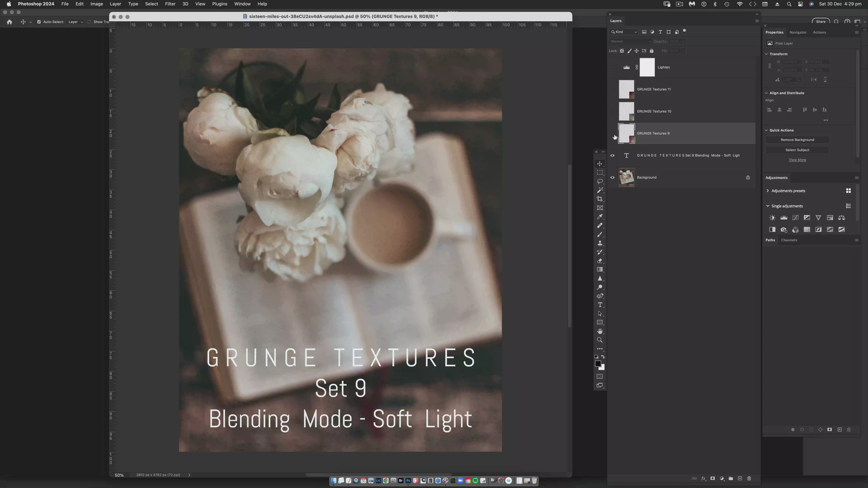
Task: Collapse the Quick Actions section
Action: 766,130
